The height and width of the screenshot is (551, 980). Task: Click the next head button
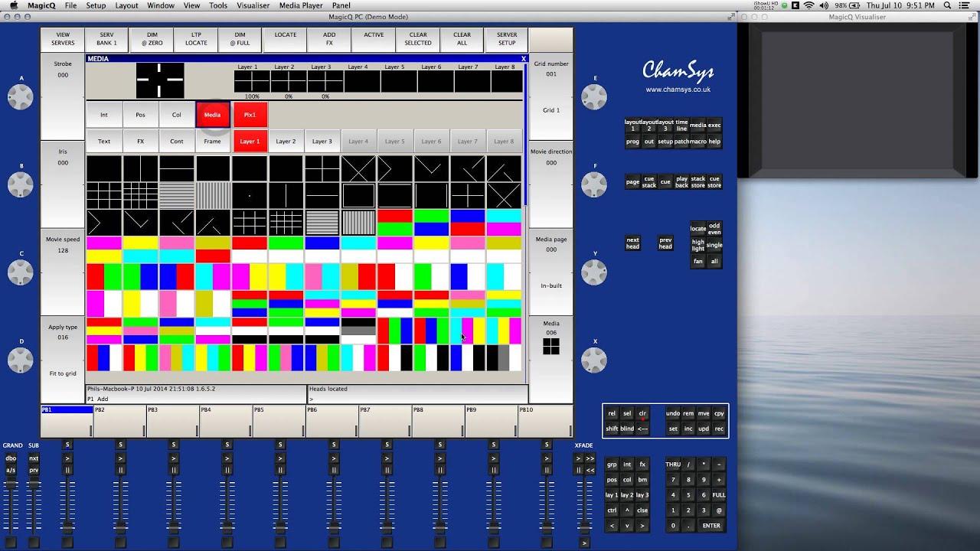pyautogui.click(x=632, y=243)
